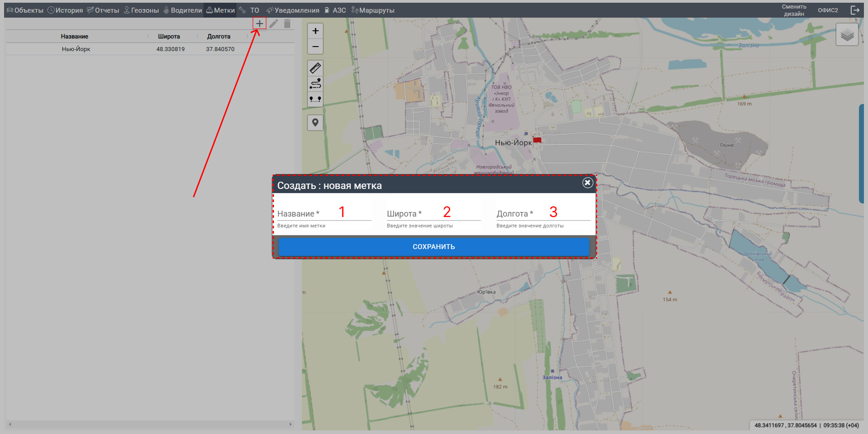Image resolution: width=868 pixels, height=434 pixels.
Task: Click the Долгота input field
Action: coord(543,214)
